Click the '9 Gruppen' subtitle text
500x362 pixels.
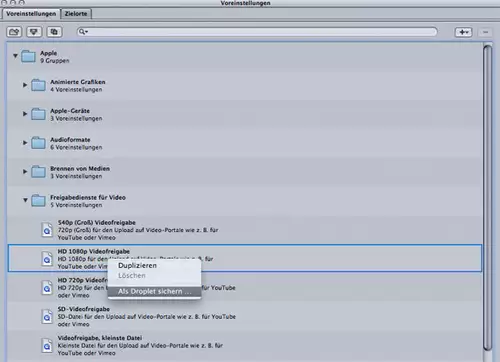(x=55, y=61)
